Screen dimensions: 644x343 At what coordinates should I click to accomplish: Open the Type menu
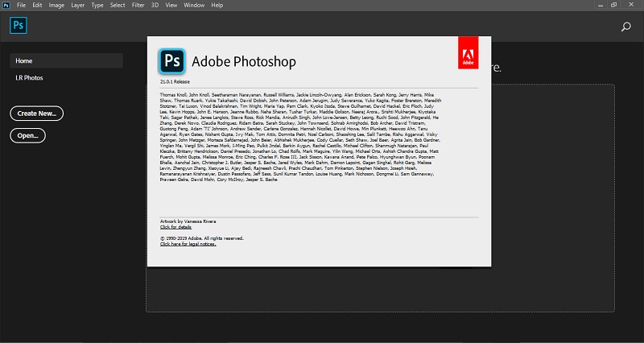[97, 6]
